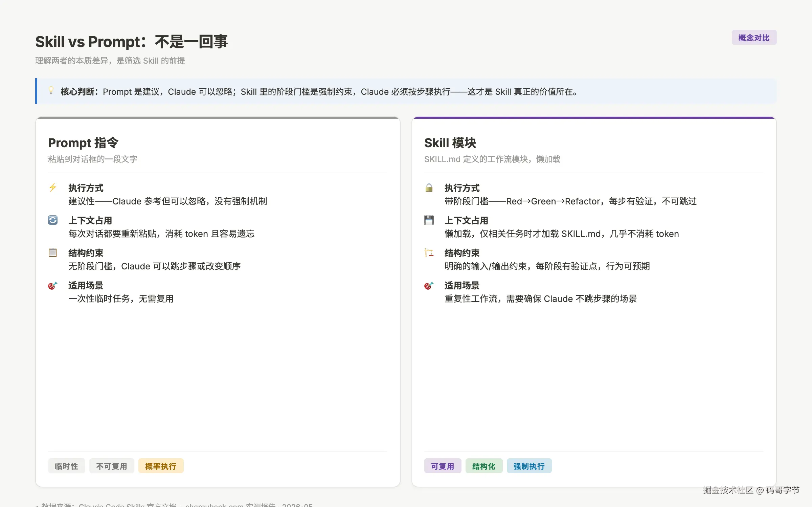The image size is (812, 507).
Task: Click the Prompt 指令 card heading
Action: 83,143
